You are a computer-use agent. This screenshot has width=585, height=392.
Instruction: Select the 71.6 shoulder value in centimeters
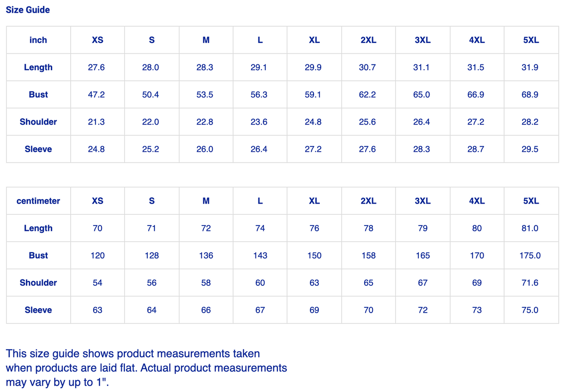point(530,282)
